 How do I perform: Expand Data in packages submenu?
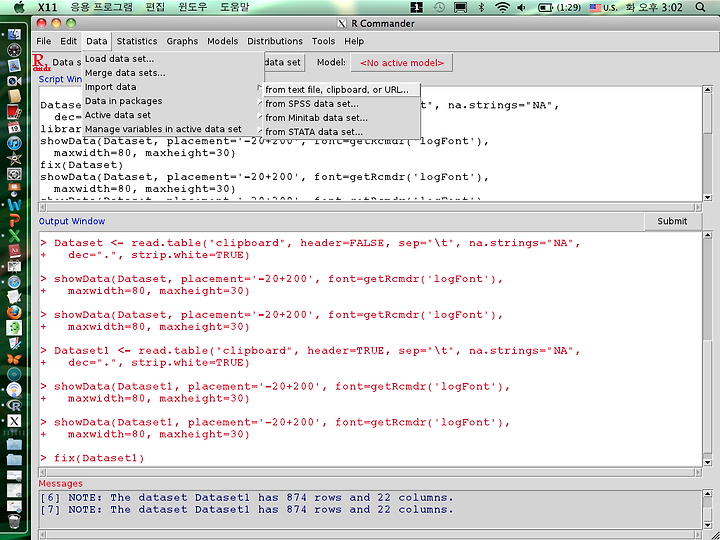pos(259,101)
